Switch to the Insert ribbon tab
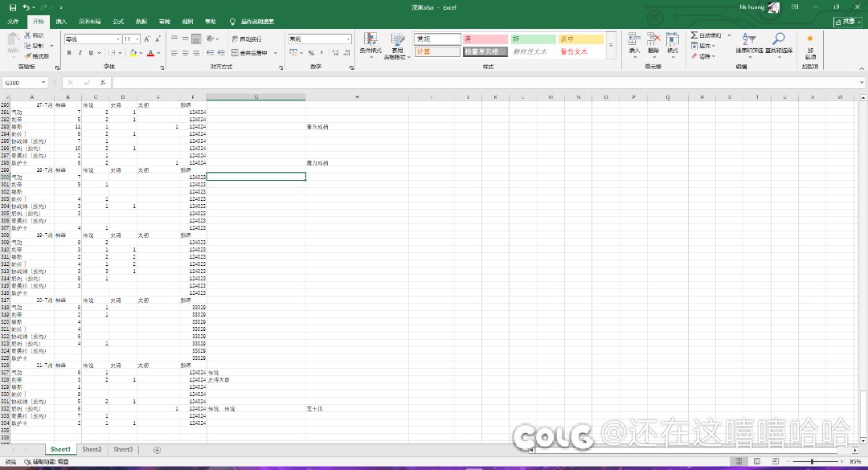 tap(61, 22)
